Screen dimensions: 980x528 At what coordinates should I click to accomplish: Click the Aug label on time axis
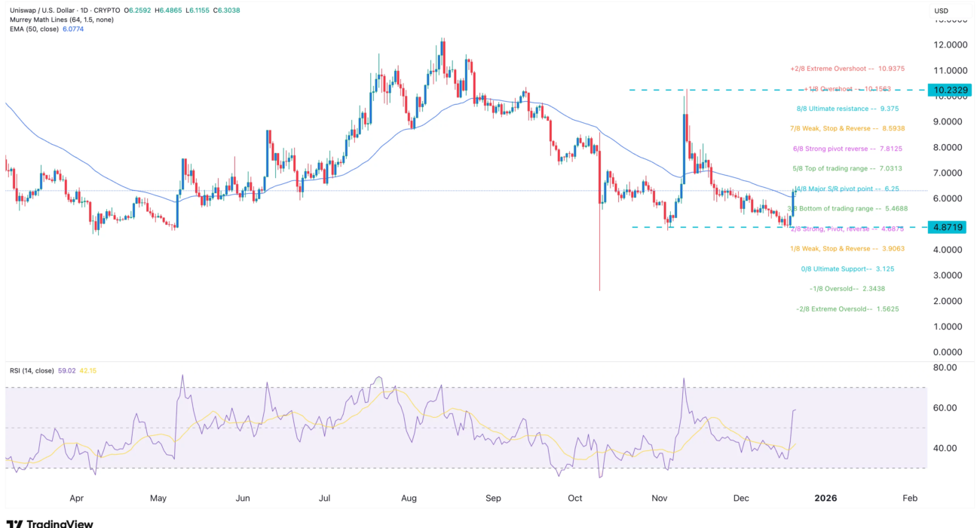[x=409, y=498]
